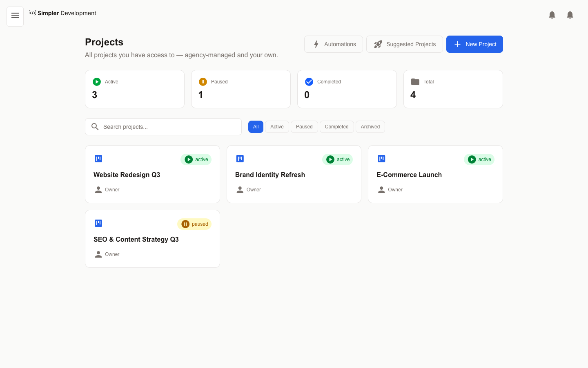This screenshot has height=368, width=588.
Task: Click the board icon on SEO & Content Strategy Q3
Action: click(98, 223)
